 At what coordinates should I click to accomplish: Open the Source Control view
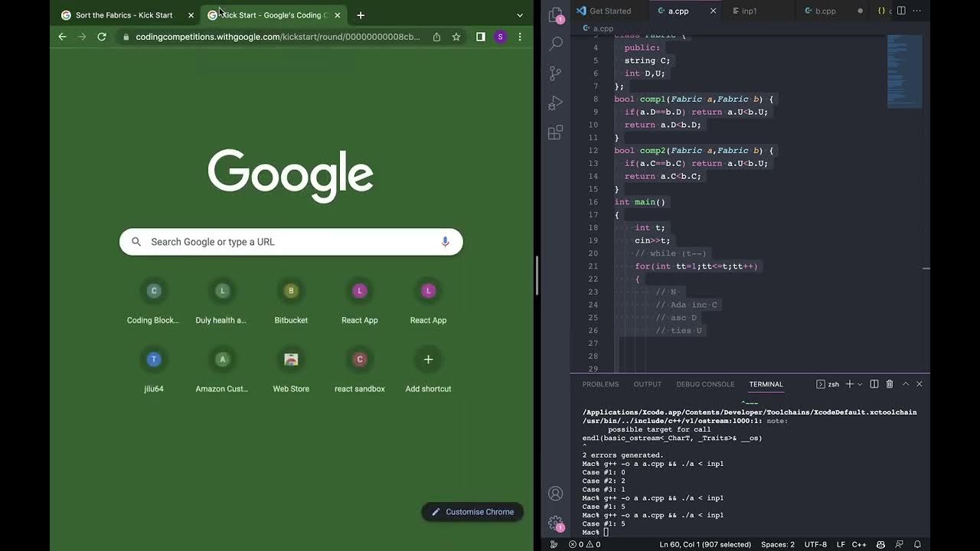pyautogui.click(x=556, y=73)
